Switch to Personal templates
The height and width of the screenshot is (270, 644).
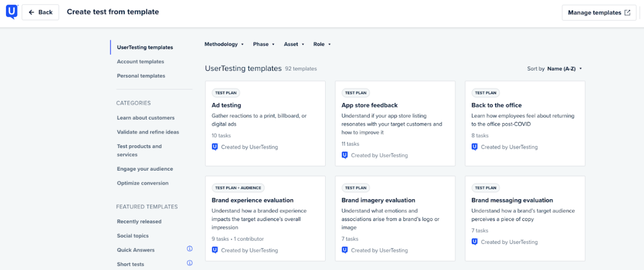point(141,75)
